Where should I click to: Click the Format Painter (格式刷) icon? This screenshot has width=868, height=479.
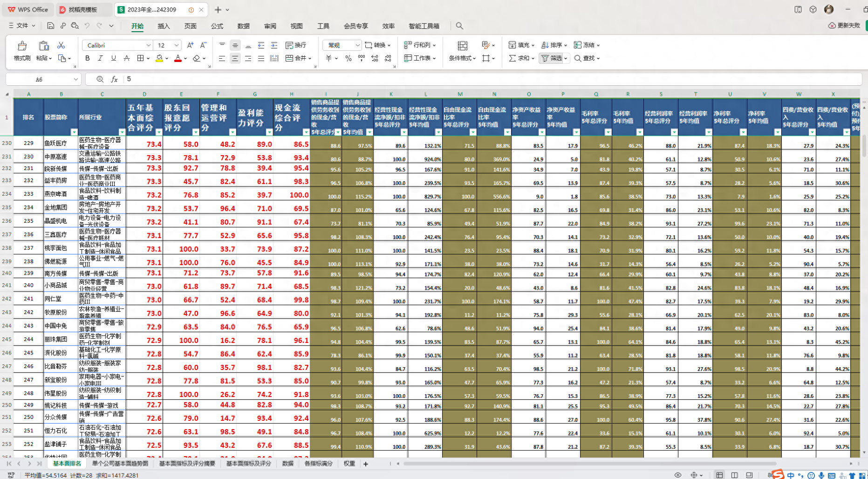pos(22,46)
